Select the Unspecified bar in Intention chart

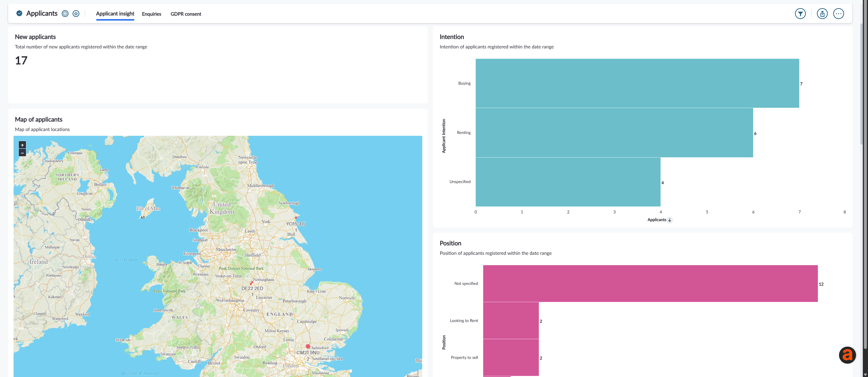tap(568, 182)
